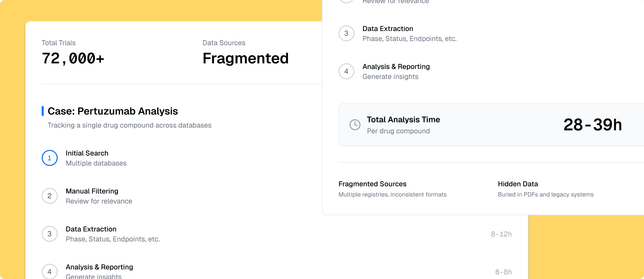Screen dimensions: 644x279
Task: Select step 4 Analysis & Reporting circle icon
Action: 50,271
